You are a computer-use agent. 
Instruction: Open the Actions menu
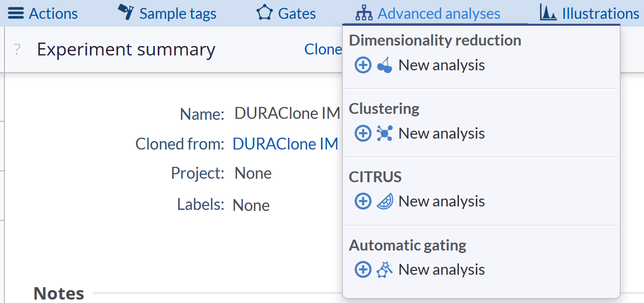pyautogui.click(x=53, y=13)
